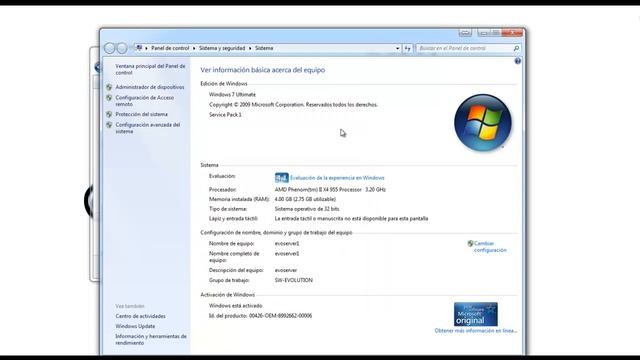Image resolution: width=640 pixels, height=360 pixels.
Task: Open Configuración de Acceso remoto
Action: [144, 101]
